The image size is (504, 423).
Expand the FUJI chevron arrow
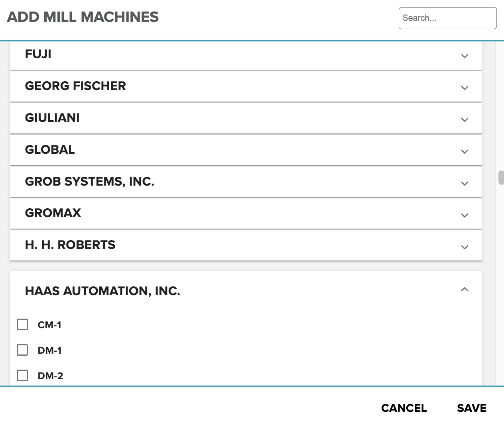click(465, 56)
